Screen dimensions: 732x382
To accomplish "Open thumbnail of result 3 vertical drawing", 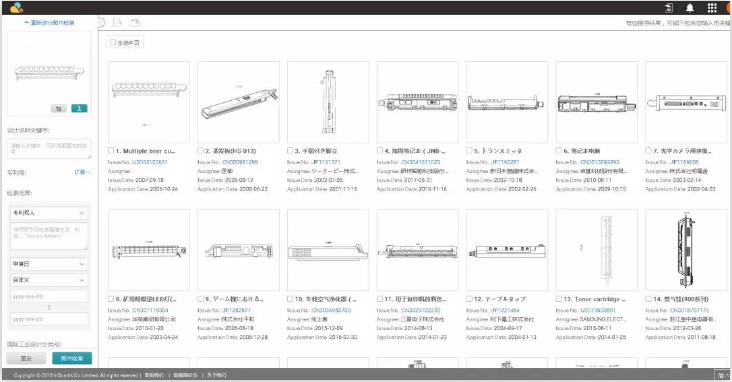I will (x=328, y=102).
